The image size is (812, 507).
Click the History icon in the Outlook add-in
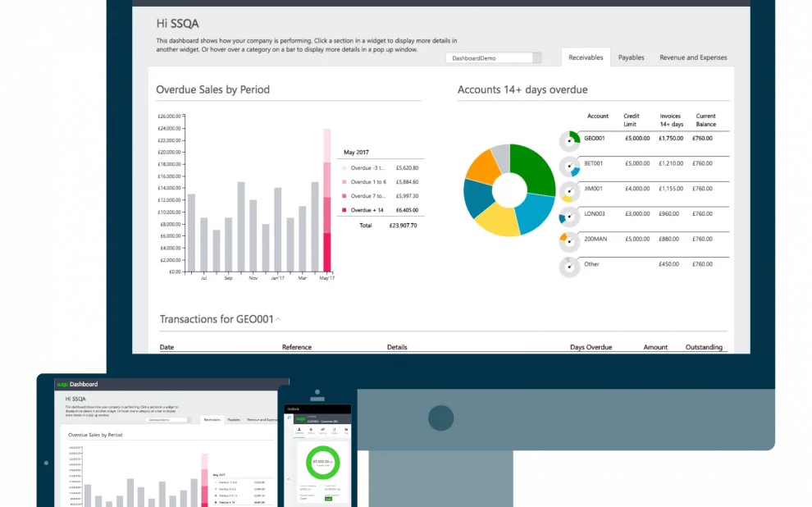pos(311,430)
